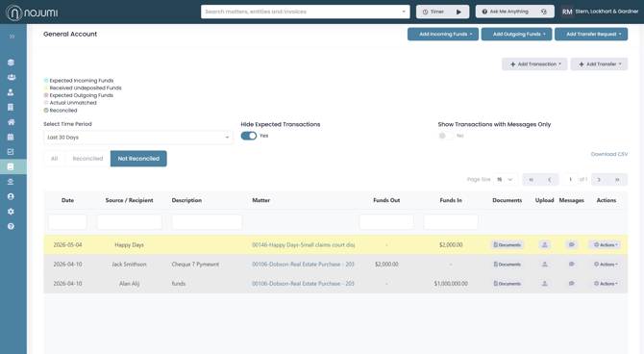The image size is (644, 354).
Task: Open the highlighted ledger sidebar icon
Action: [x=11, y=166]
